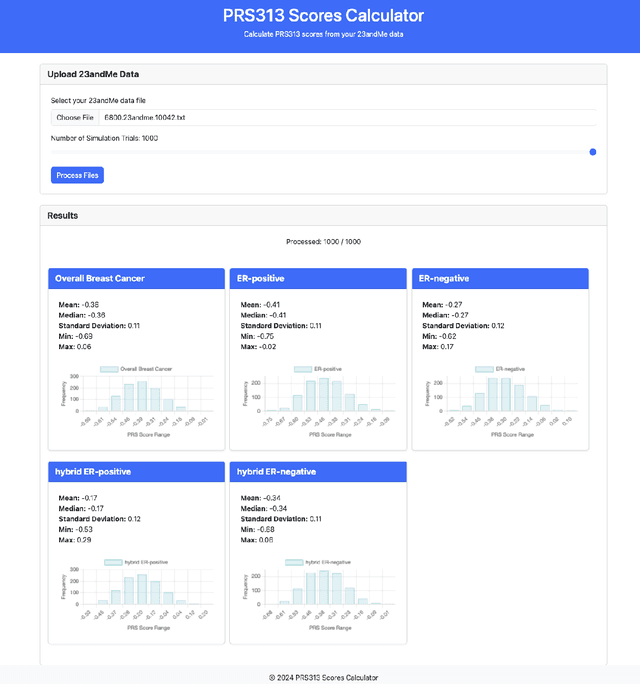Click the ER-negative card header
This screenshot has width=640, height=684.
pos(500,279)
